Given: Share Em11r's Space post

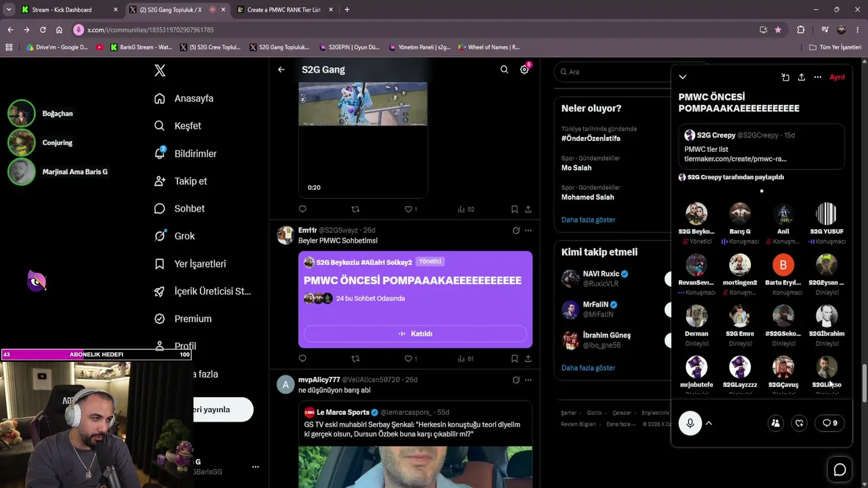Looking at the screenshot, I should coord(528,359).
